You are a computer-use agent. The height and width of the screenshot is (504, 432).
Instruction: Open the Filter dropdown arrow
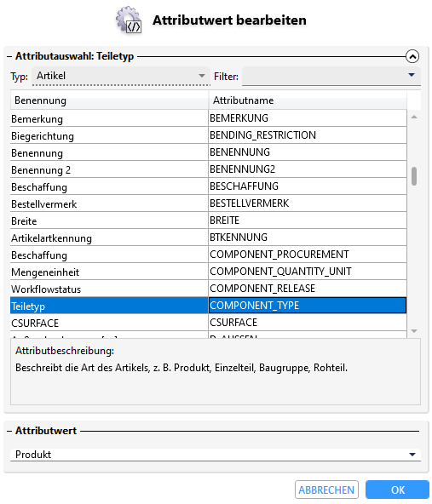[411, 75]
